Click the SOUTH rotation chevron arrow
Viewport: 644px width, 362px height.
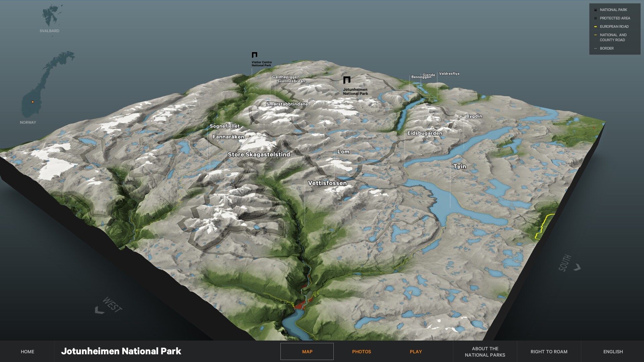pos(577,266)
